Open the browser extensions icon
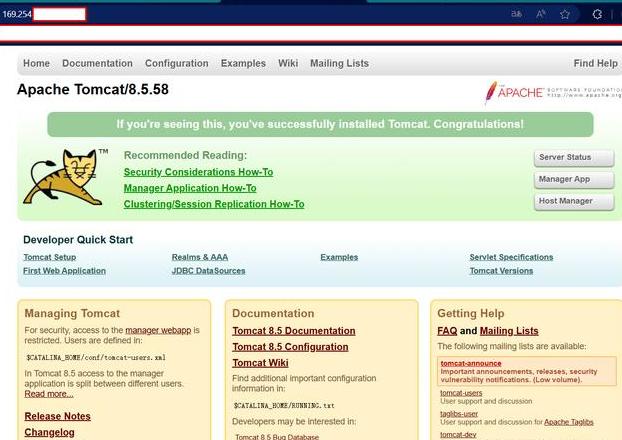The image size is (622, 440). tap(597, 15)
